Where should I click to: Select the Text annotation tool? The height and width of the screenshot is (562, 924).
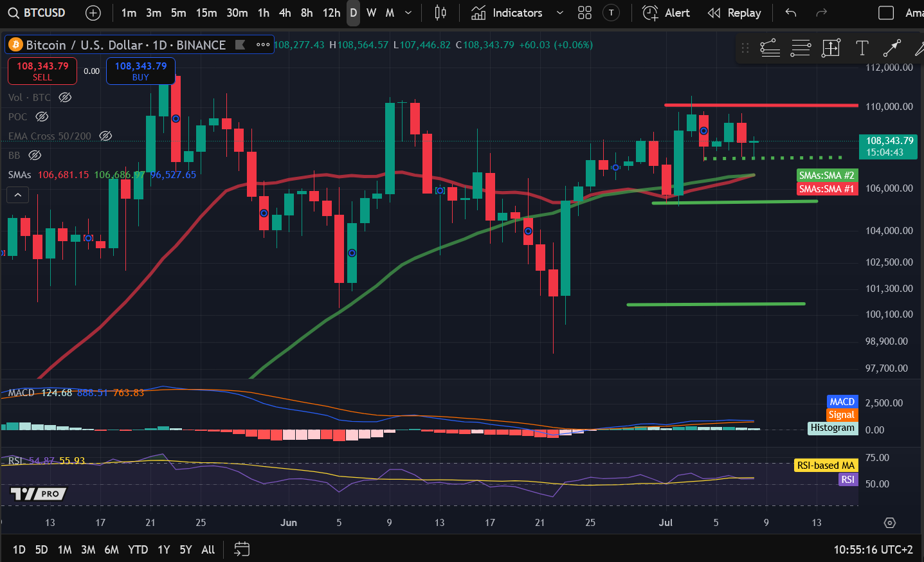862,48
